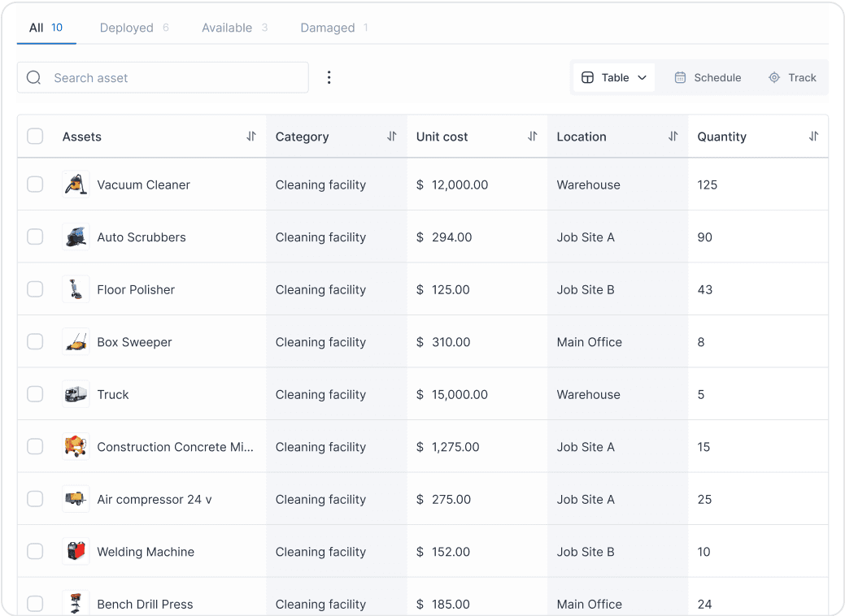Screen dimensions: 845x616
Task: Click the search magnifier icon
Action: [34, 77]
